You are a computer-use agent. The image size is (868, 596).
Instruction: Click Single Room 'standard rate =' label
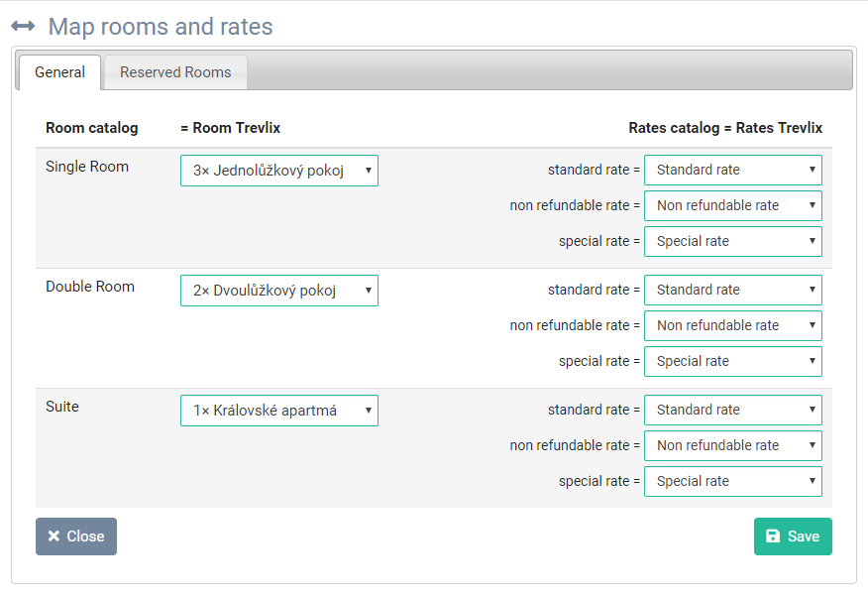(x=594, y=170)
